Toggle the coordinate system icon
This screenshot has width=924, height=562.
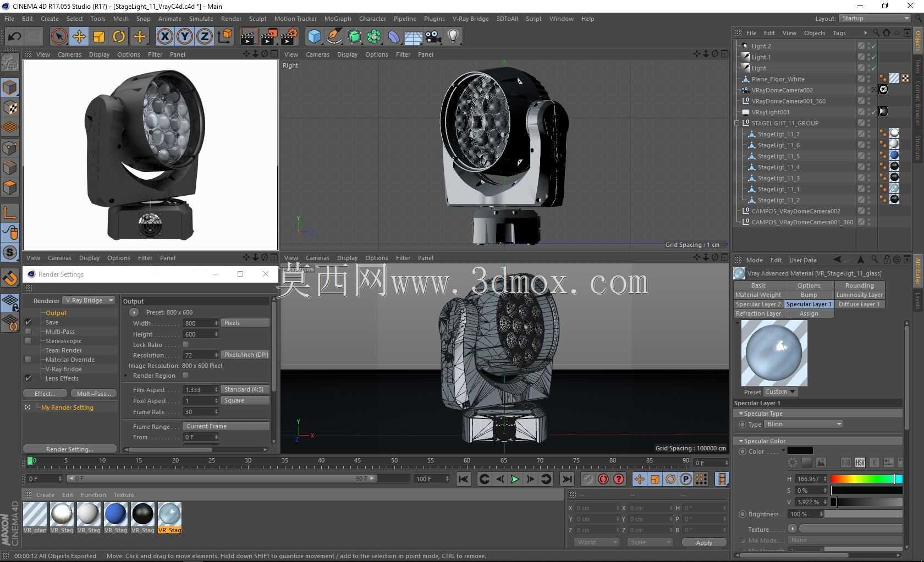point(224,37)
